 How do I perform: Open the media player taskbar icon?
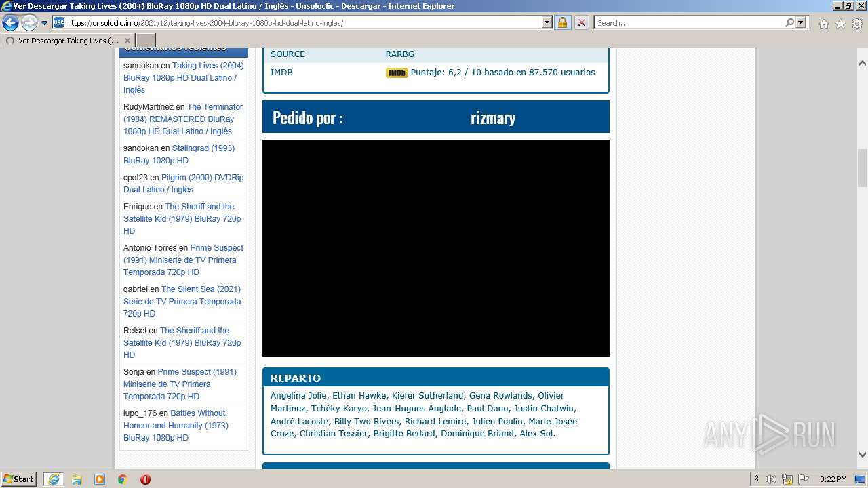(x=100, y=479)
